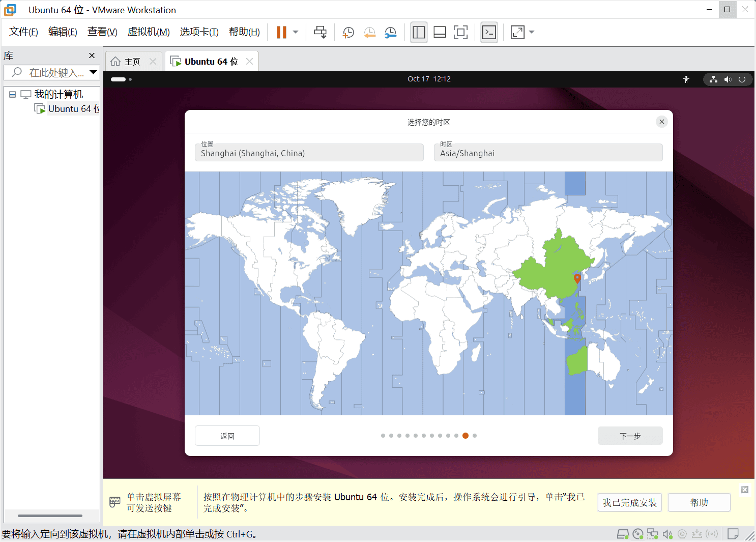The image size is (756, 542).
Task: Click the last installer progress dot
Action: tap(475, 436)
